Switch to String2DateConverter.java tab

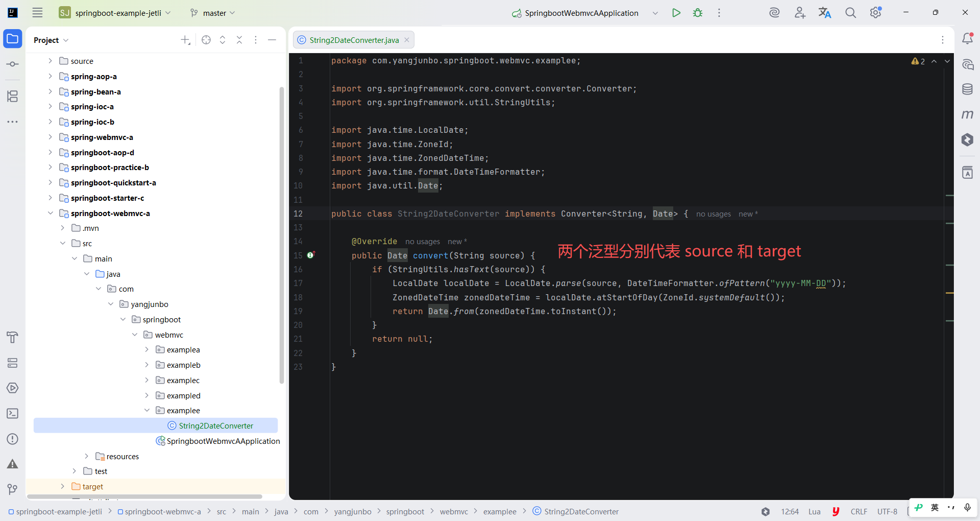point(354,40)
